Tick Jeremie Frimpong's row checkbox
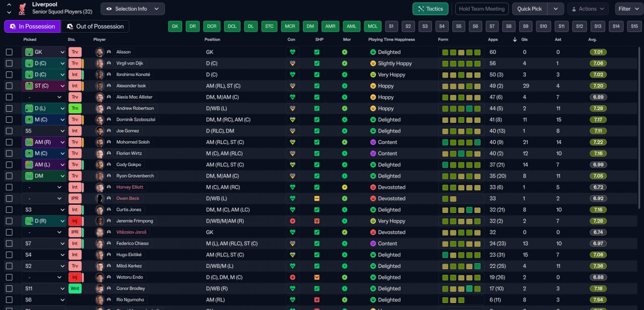Viewport: 644px width, 310px height. coord(9,221)
